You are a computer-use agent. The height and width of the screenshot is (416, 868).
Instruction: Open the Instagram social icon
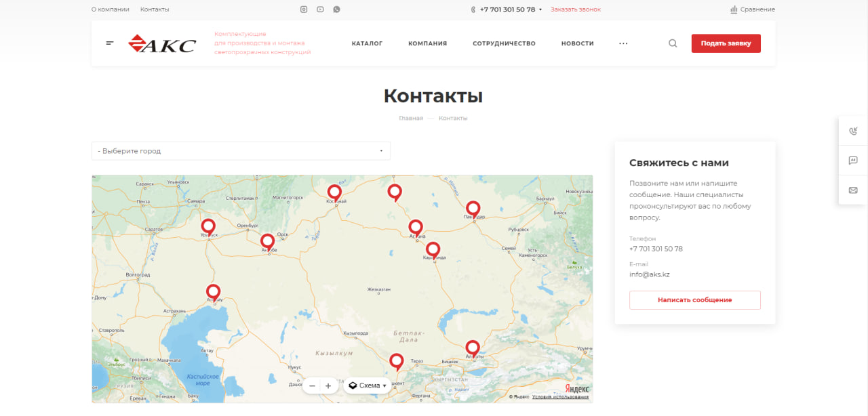[304, 9]
